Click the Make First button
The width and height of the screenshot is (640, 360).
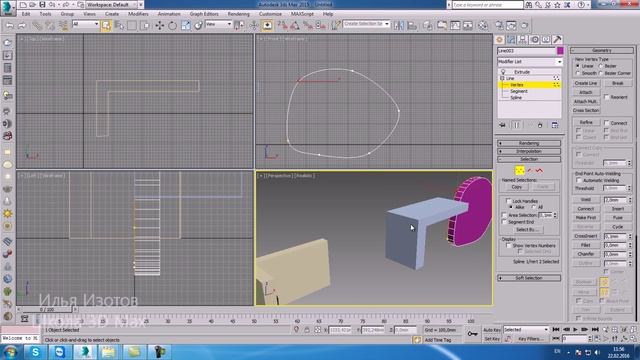point(586,218)
